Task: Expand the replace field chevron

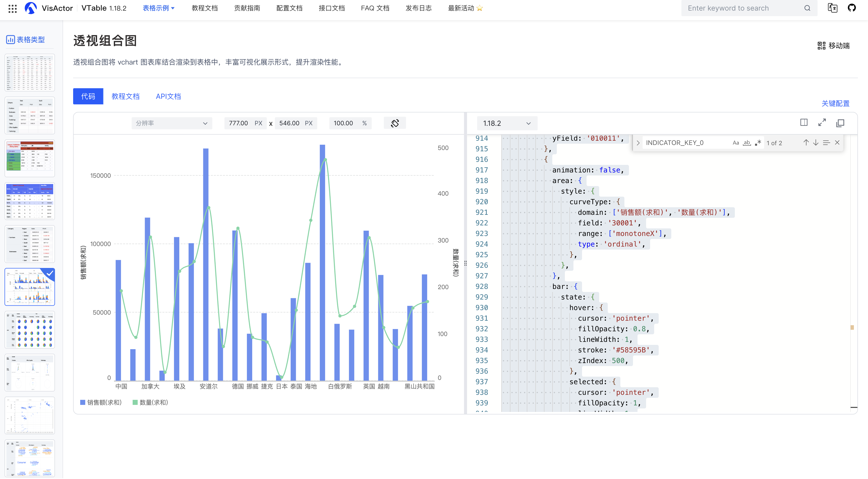Action: (x=638, y=143)
